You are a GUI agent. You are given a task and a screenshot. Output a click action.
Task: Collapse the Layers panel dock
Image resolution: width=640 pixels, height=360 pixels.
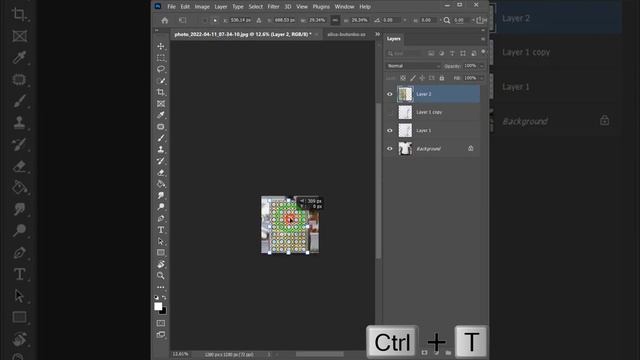pyautogui.click(x=483, y=30)
